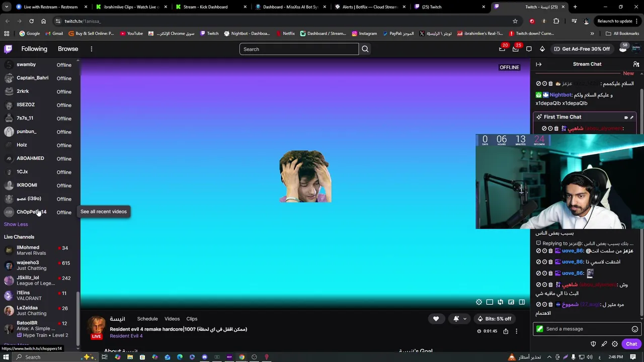The height and width of the screenshot is (362, 644).
Task: Switch to the Alerts | BotRix tab
Action: pyautogui.click(x=369, y=7)
